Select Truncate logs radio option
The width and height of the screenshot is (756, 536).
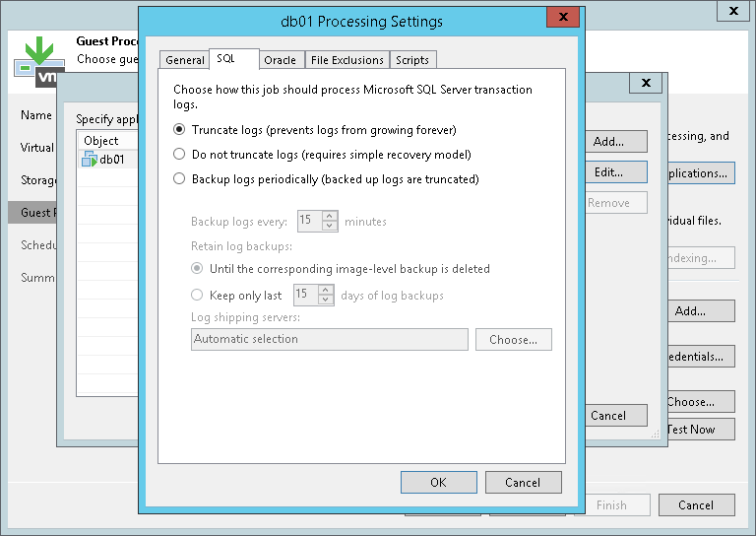tap(179, 129)
